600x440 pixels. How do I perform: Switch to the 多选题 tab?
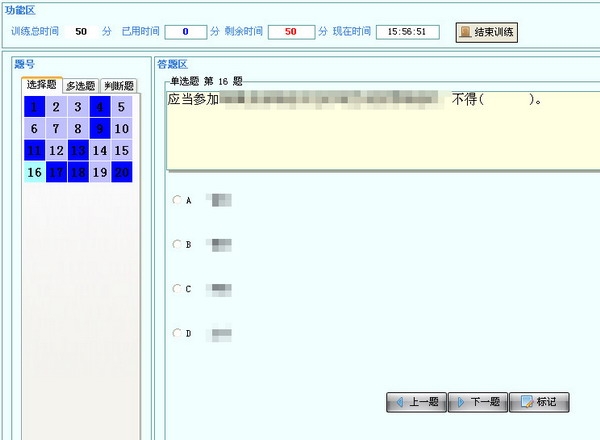pyautogui.click(x=81, y=86)
